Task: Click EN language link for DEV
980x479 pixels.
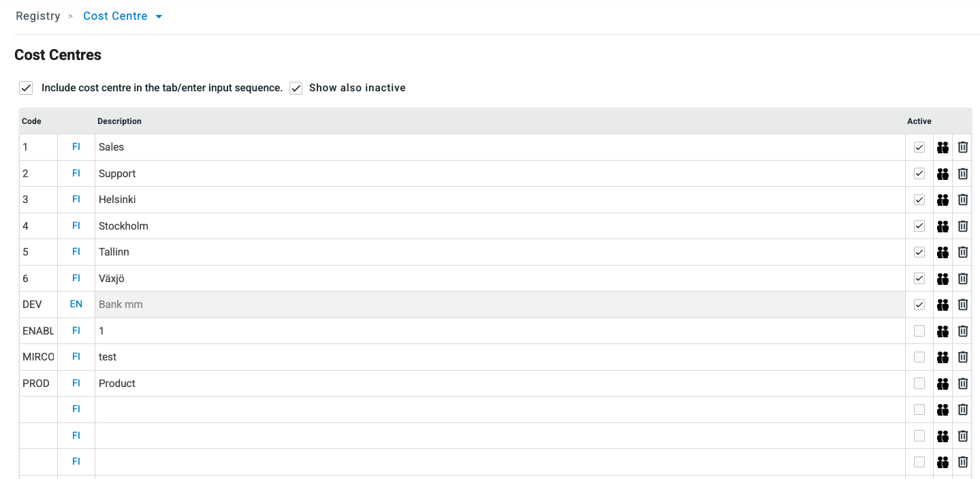Action: click(76, 305)
